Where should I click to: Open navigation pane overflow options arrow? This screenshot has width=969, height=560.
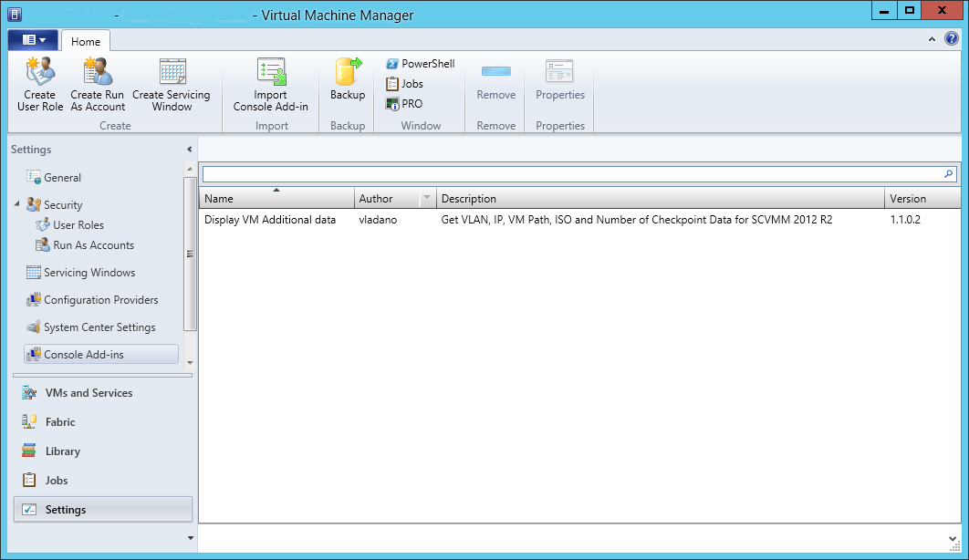pos(191,538)
